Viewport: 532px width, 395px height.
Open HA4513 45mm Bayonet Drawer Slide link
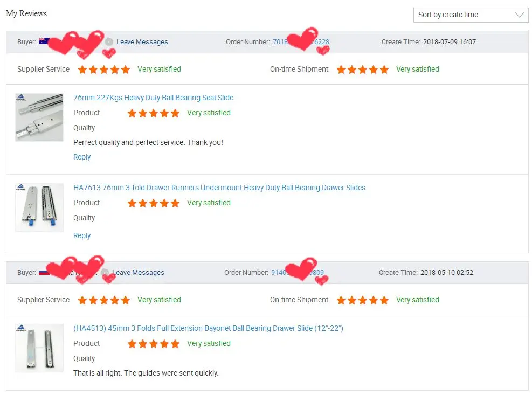click(208, 328)
